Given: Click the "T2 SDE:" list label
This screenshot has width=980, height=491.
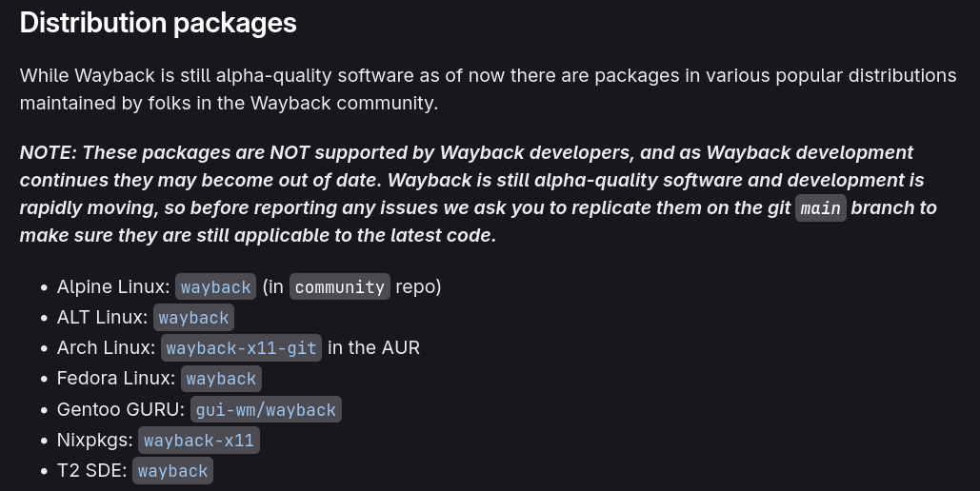Looking at the screenshot, I should pyautogui.click(x=91, y=471).
